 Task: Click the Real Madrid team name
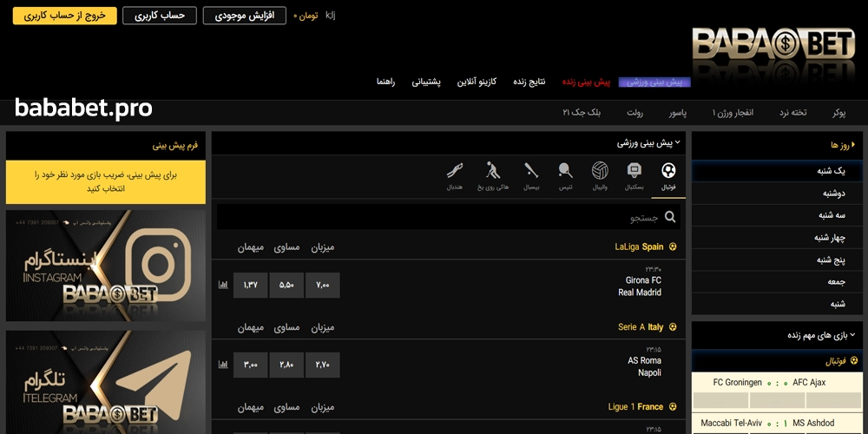(640, 293)
